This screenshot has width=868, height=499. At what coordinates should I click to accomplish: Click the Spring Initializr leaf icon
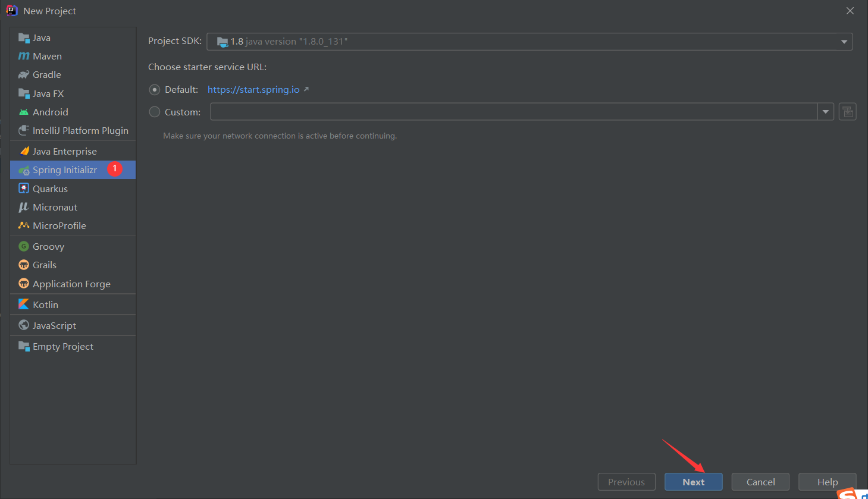coord(24,170)
